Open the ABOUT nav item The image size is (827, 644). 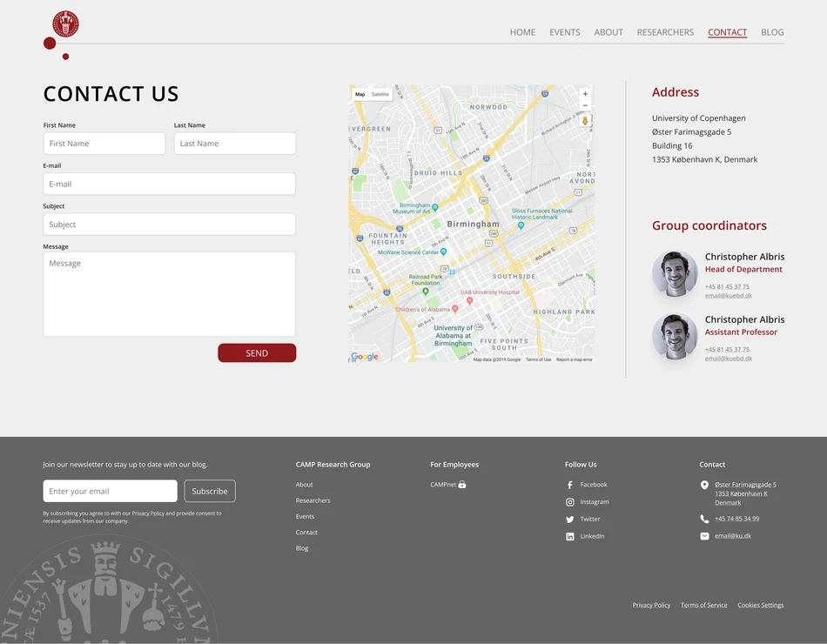point(608,32)
